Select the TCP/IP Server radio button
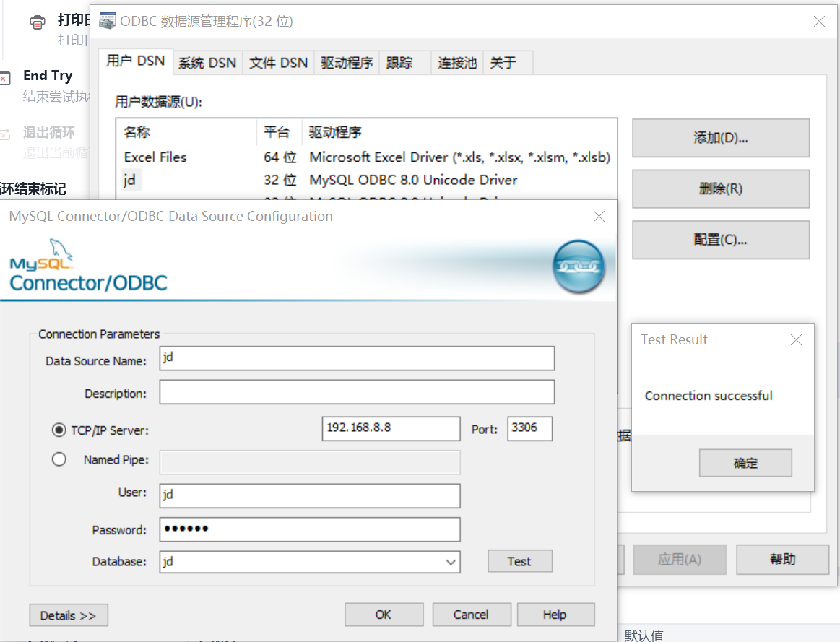 tap(59, 430)
